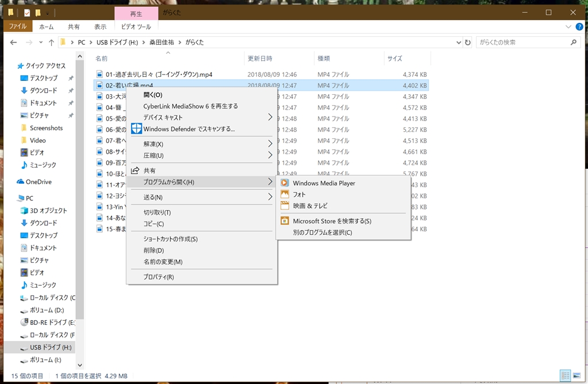The image size is (588, 384).
Task: Click the Windows Defender shield icon
Action: click(x=136, y=129)
